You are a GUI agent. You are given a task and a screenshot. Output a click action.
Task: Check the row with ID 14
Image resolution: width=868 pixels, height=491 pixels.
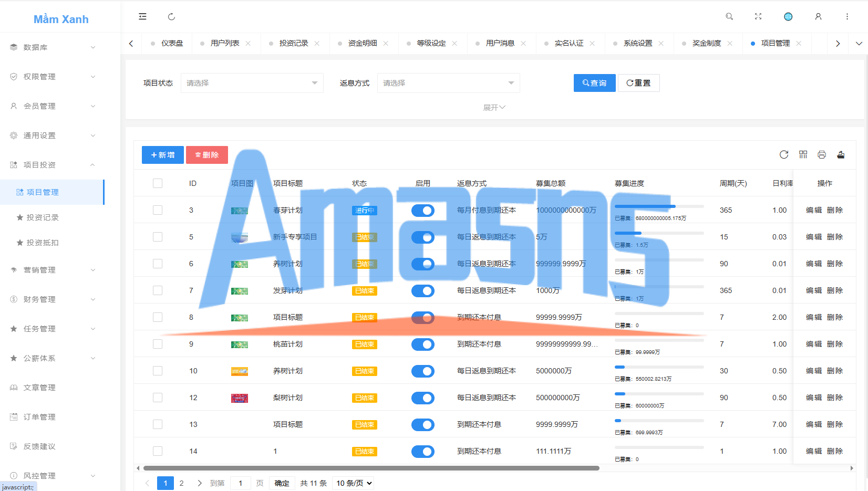click(158, 451)
